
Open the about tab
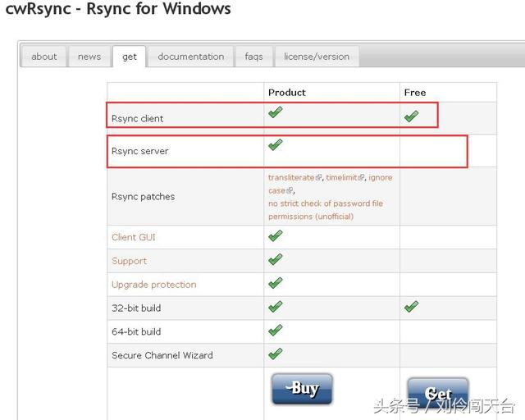point(44,57)
